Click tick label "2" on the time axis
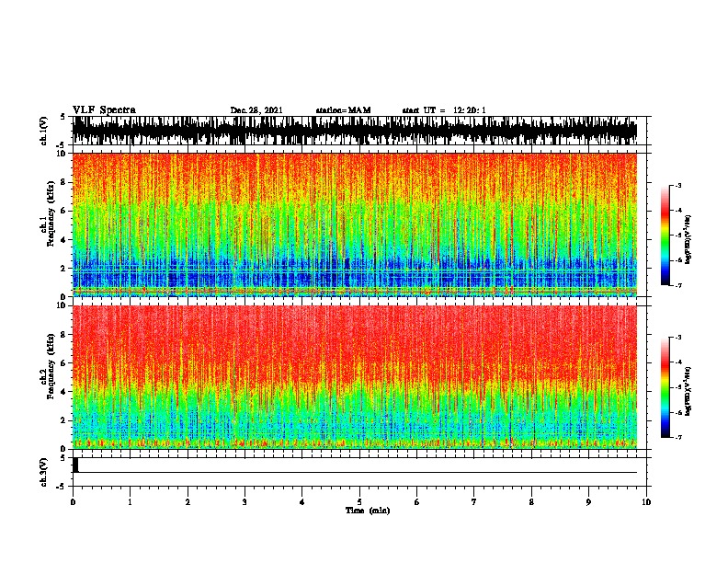Screen dimensions: 728x563 click(188, 502)
